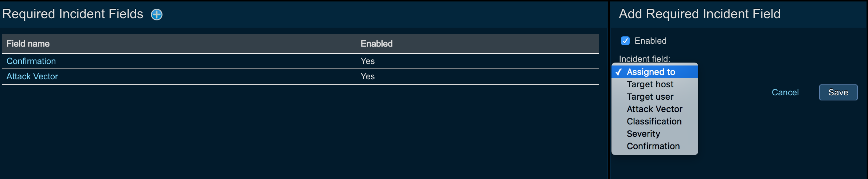Click the 'Enabled' column header in the table
This screenshot has height=179, width=868.
376,44
